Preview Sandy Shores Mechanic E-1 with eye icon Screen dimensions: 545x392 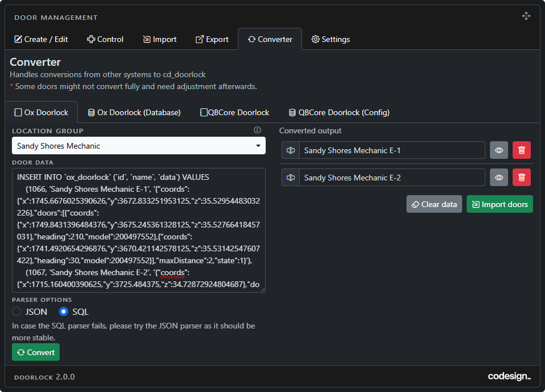499,150
